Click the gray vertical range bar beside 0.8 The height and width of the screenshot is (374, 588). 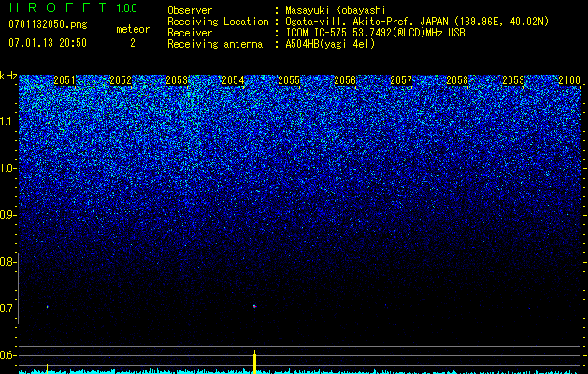tap(19, 288)
